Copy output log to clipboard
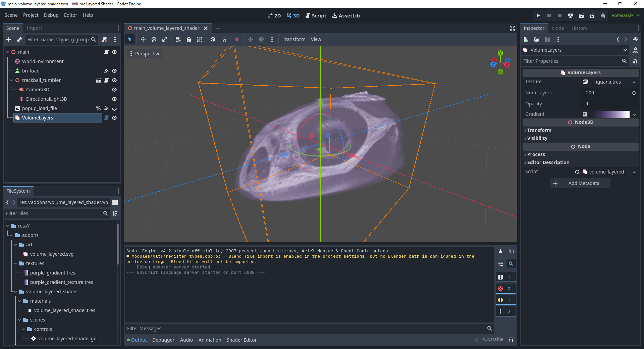This screenshot has height=349, width=644. pyautogui.click(x=511, y=251)
